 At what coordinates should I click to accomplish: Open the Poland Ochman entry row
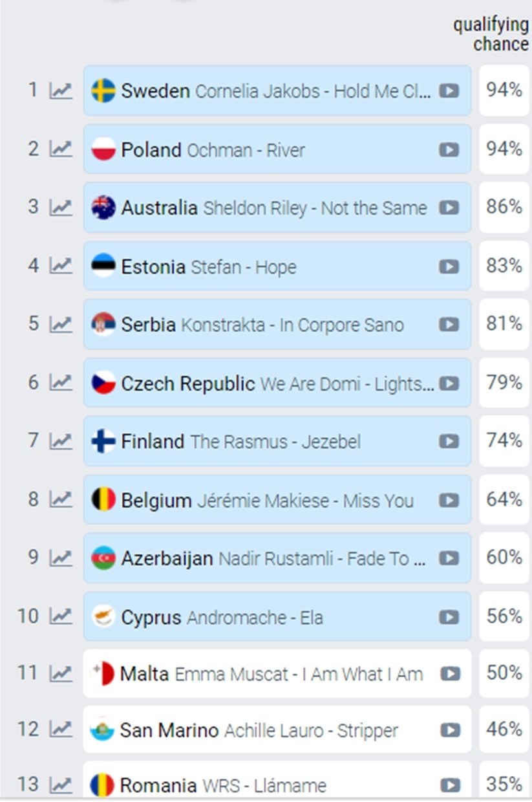277,149
